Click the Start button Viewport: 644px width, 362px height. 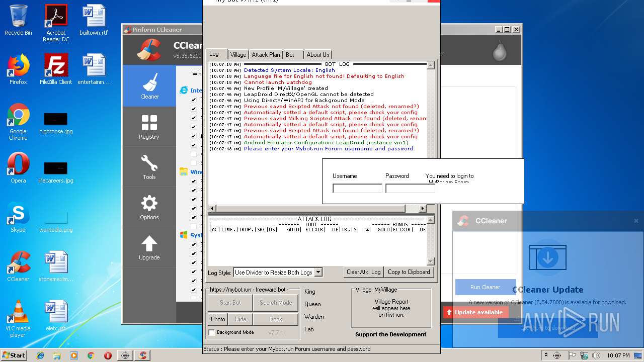point(14,355)
